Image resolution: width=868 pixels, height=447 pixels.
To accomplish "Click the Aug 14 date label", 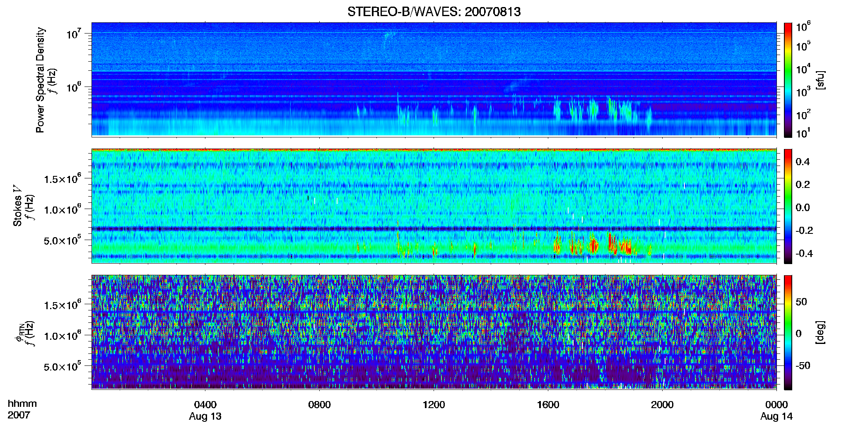I will click(777, 416).
